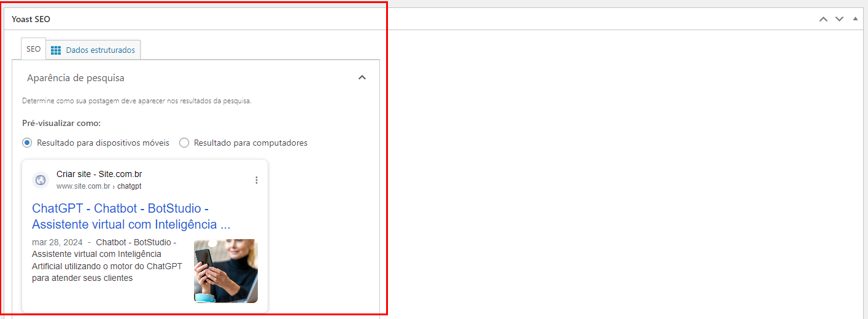Image resolution: width=868 pixels, height=319 pixels.
Task: Click the www.site.com.br › chatgpt URL
Action: tap(99, 186)
